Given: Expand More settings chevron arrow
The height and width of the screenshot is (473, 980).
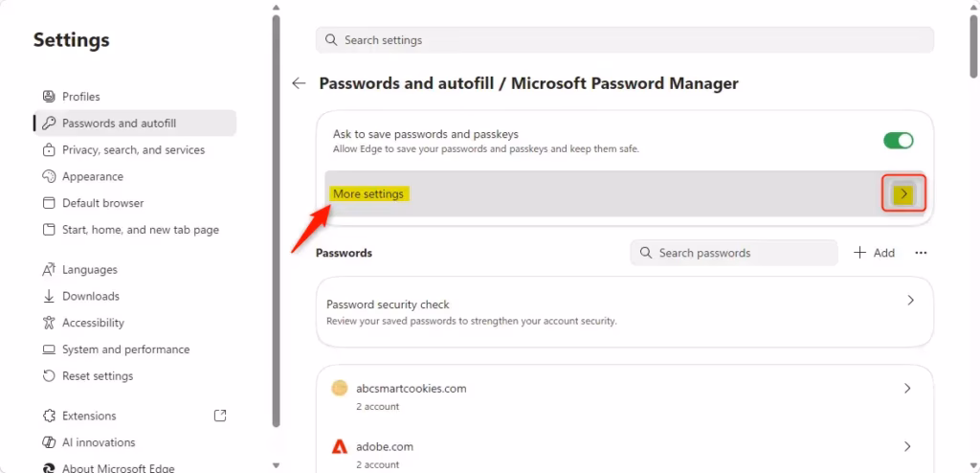Looking at the screenshot, I should [x=904, y=194].
